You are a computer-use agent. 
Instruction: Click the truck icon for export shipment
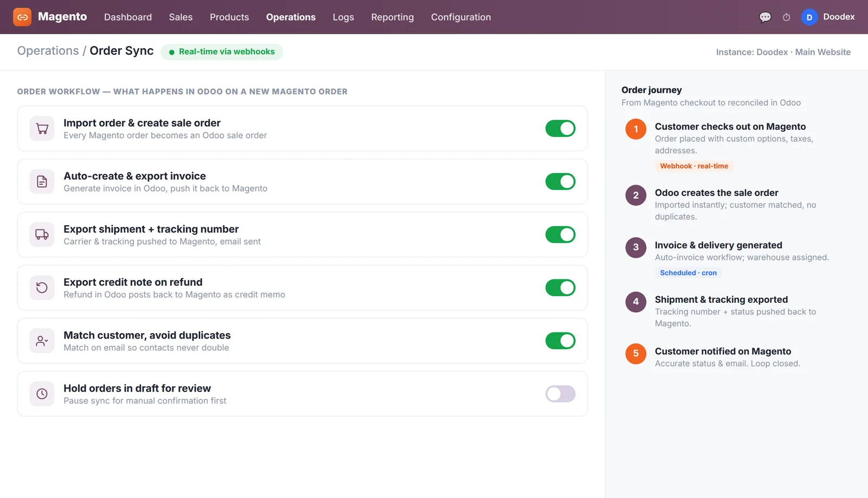point(42,235)
